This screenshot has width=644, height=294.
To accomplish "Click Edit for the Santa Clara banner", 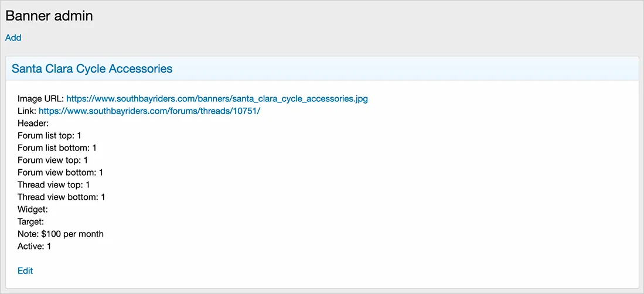I will point(25,271).
